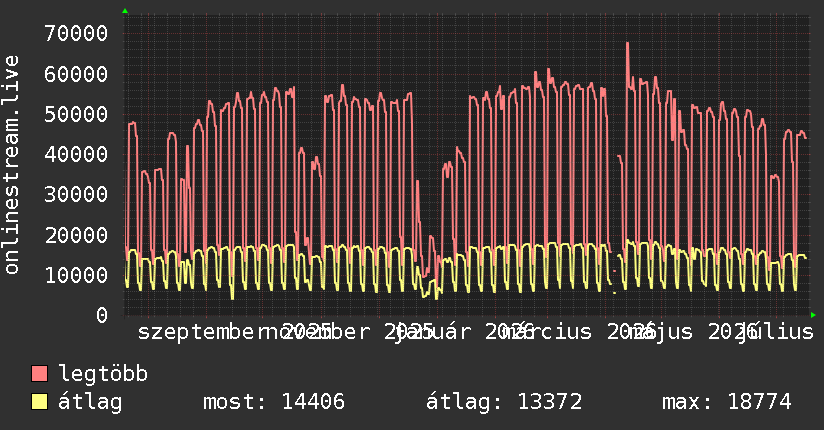
Task: Click the 30000 y-axis label
Action: tap(76, 195)
